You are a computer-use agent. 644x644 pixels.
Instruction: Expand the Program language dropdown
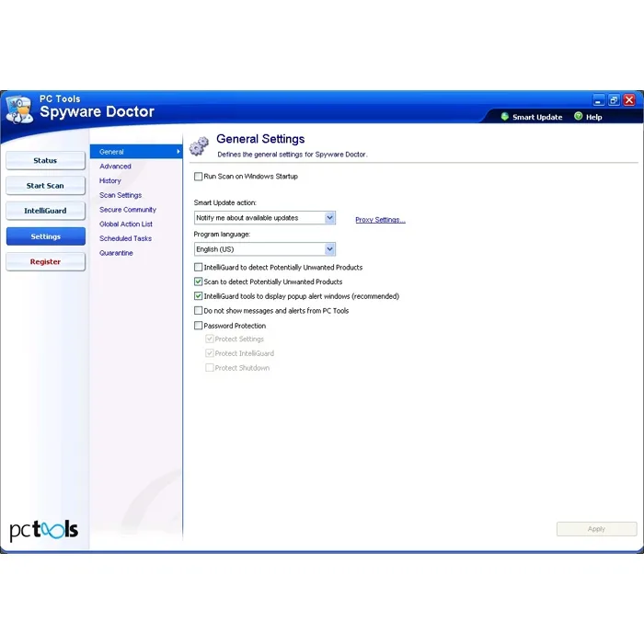pyautogui.click(x=265, y=249)
